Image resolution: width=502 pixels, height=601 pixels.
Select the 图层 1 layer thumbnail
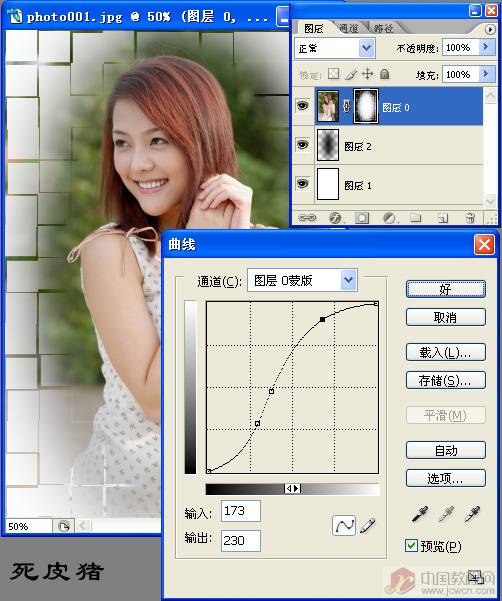(x=328, y=184)
